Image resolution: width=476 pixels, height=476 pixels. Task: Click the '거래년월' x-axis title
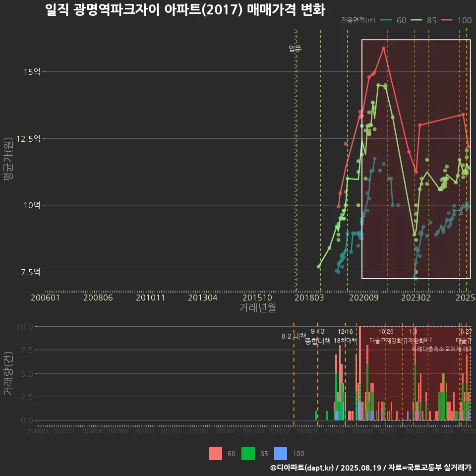258,307
